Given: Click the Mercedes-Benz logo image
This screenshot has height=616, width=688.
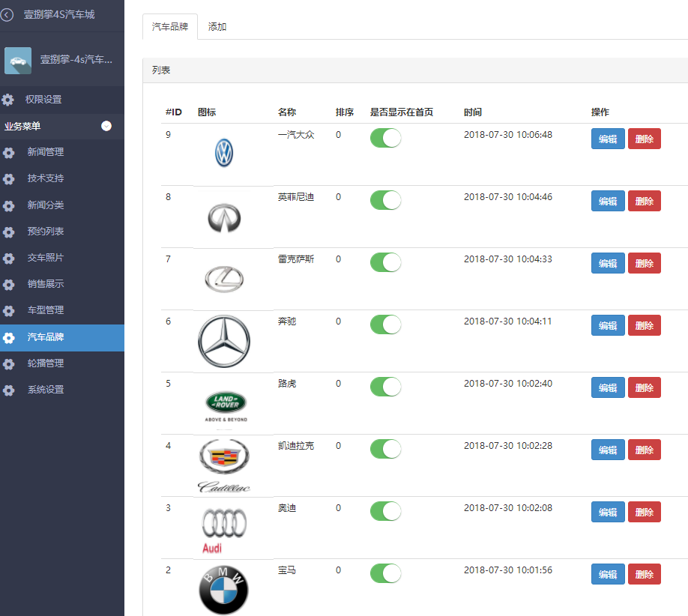Looking at the screenshot, I should click(x=224, y=341).
